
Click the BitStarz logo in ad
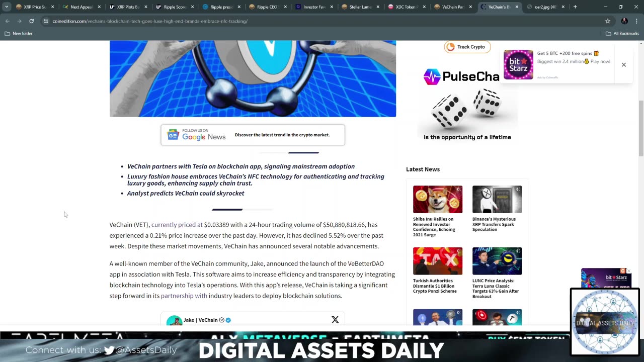[518, 64]
